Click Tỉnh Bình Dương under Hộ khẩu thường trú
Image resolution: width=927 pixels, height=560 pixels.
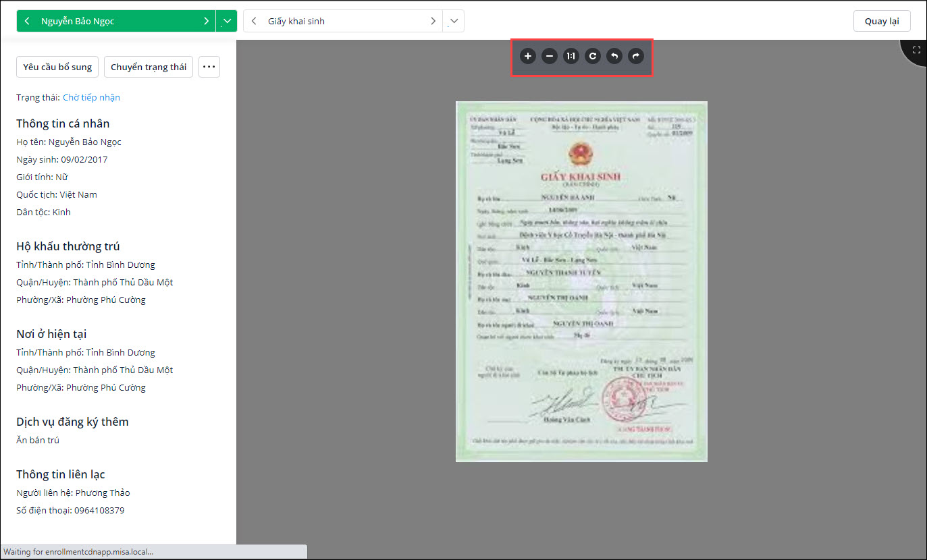(120, 264)
